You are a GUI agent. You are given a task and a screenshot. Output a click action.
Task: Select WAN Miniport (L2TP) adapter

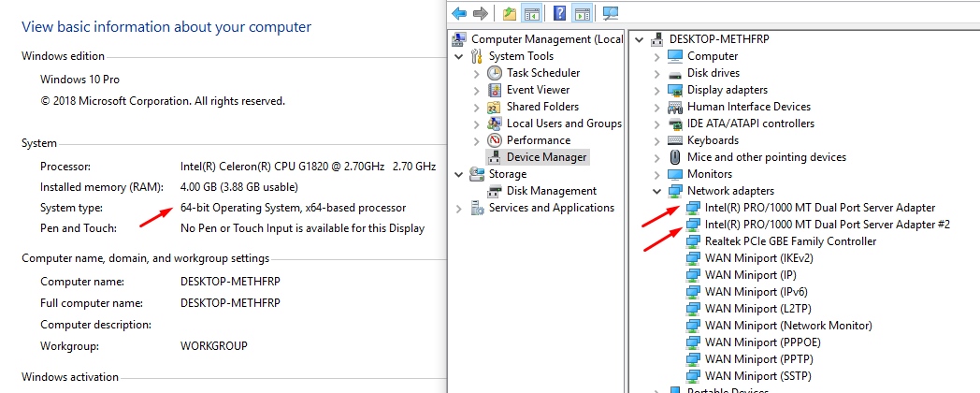point(758,309)
